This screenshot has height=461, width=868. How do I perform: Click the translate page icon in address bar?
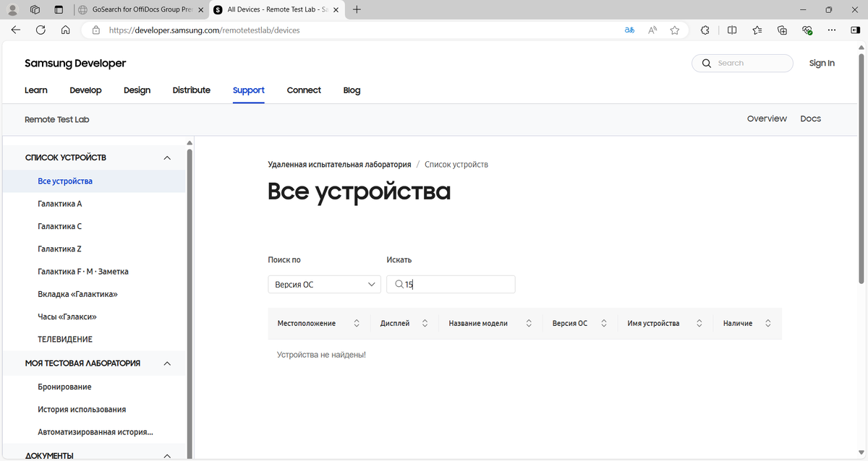point(629,30)
